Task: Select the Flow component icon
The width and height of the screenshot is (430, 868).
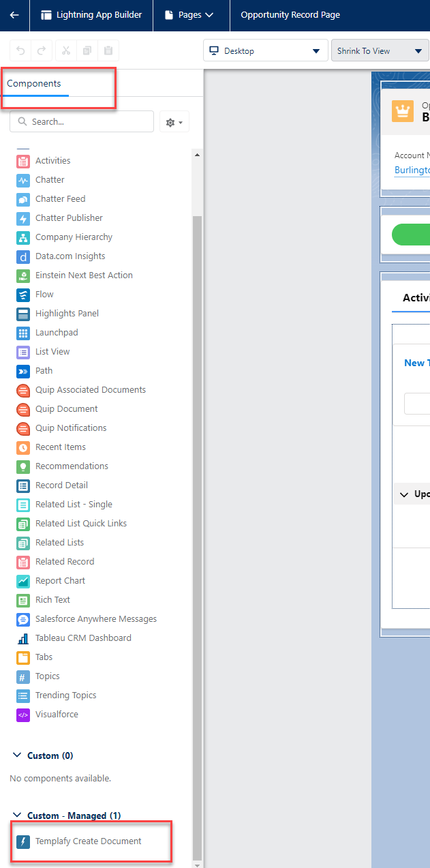Action: [x=23, y=295]
